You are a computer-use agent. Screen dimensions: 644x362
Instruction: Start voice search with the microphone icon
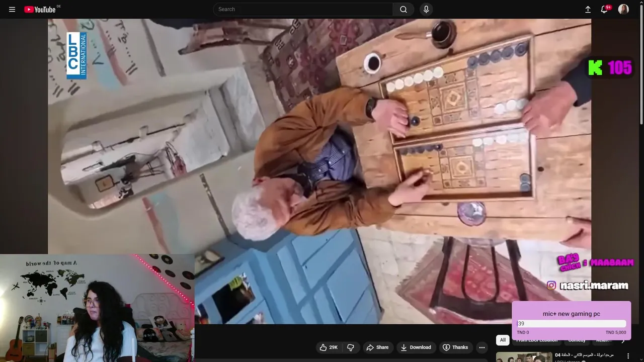[x=426, y=9]
